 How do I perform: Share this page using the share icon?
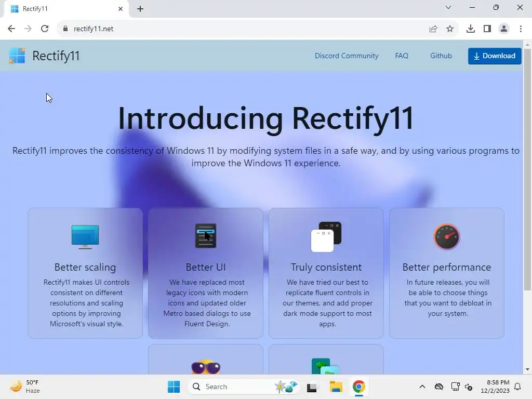tap(433, 29)
